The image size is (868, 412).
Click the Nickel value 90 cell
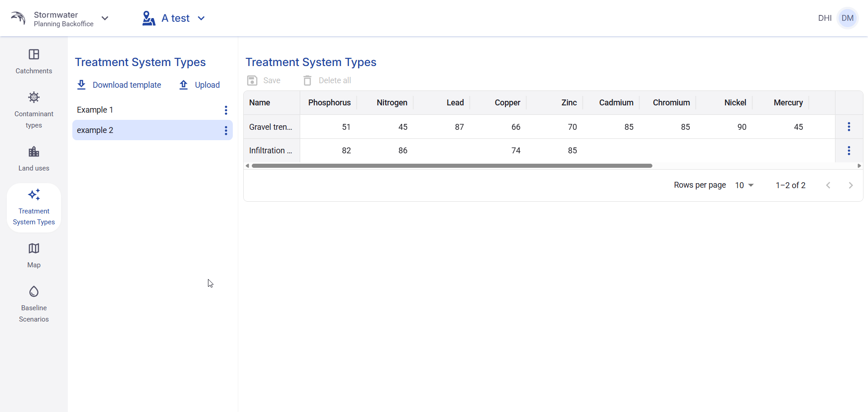724,127
